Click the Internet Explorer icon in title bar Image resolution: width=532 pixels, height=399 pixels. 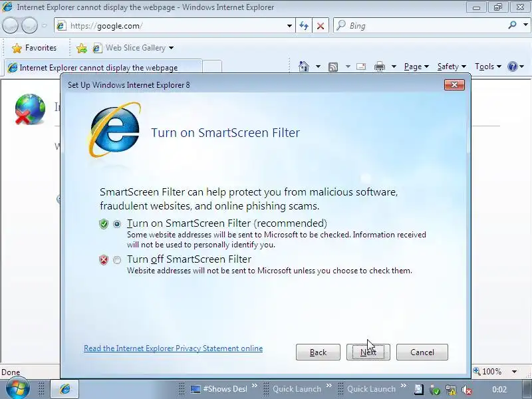click(7, 7)
